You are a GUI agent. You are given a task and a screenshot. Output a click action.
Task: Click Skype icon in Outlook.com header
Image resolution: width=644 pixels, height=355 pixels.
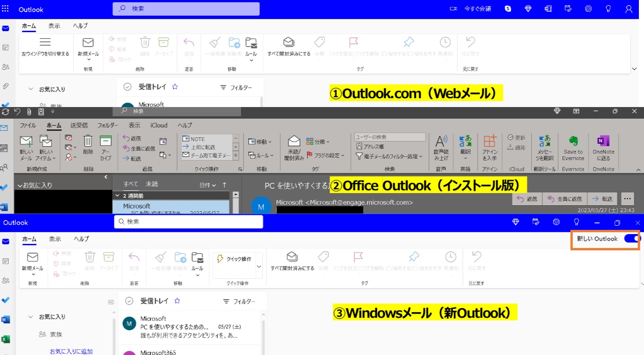[x=508, y=9]
